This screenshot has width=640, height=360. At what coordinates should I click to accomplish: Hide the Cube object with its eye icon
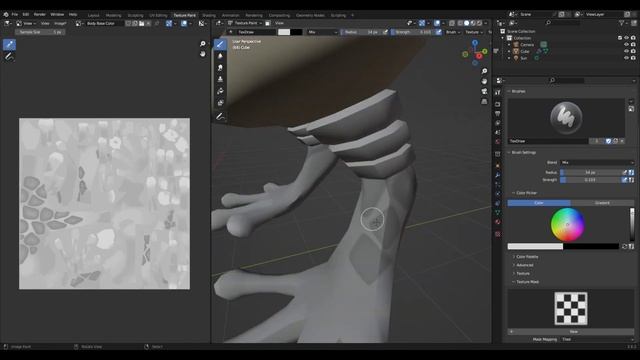pyautogui.click(x=626, y=51)
